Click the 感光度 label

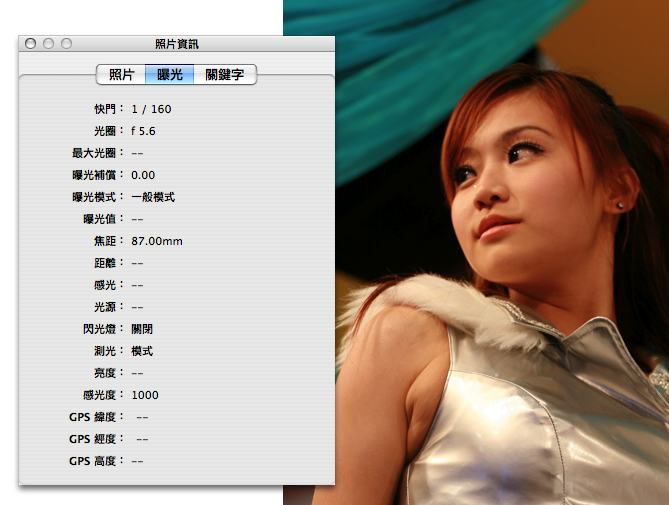pyautogui.click(x=103, y=395)
